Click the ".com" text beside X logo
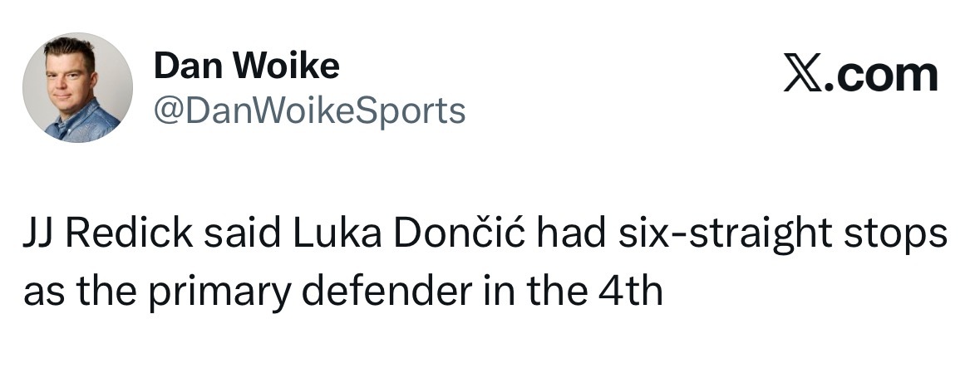Screen dimensions: 980x383 point(882,76)
